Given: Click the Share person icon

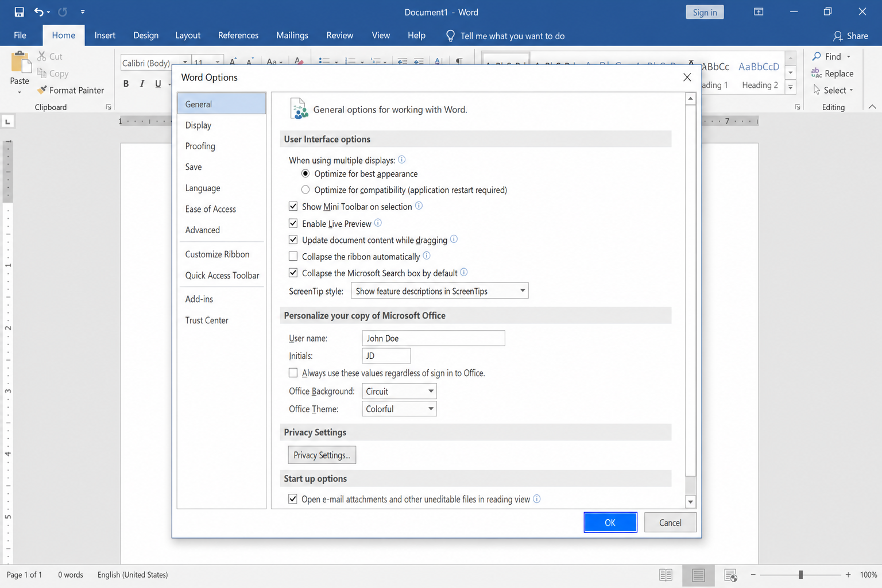Looking at the screenshot, I should 838,36.
